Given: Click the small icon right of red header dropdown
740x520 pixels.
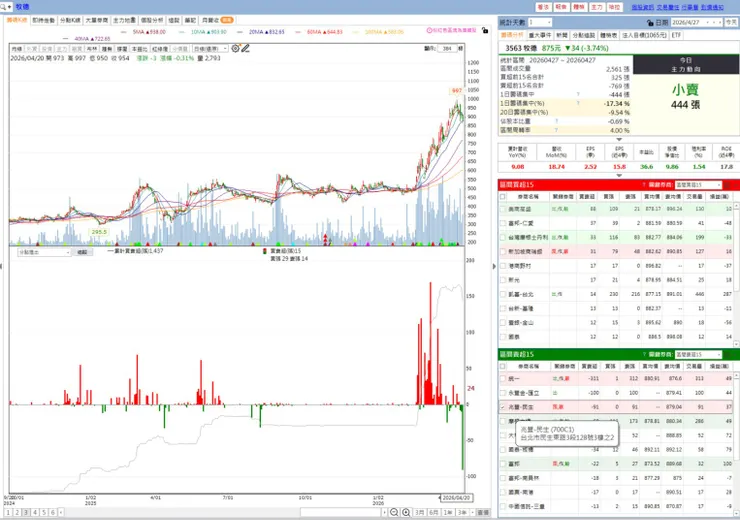Looking at the screenshot, I should tap(728, 185).
